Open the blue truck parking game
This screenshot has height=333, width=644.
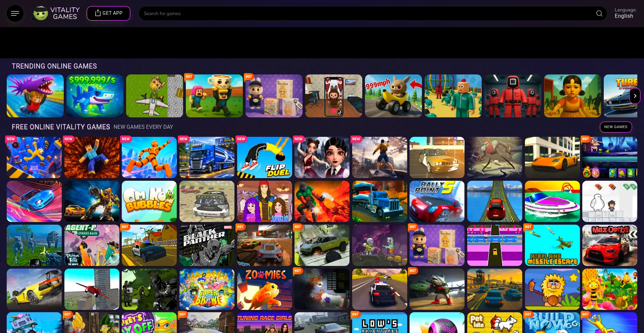click(207, 157)
